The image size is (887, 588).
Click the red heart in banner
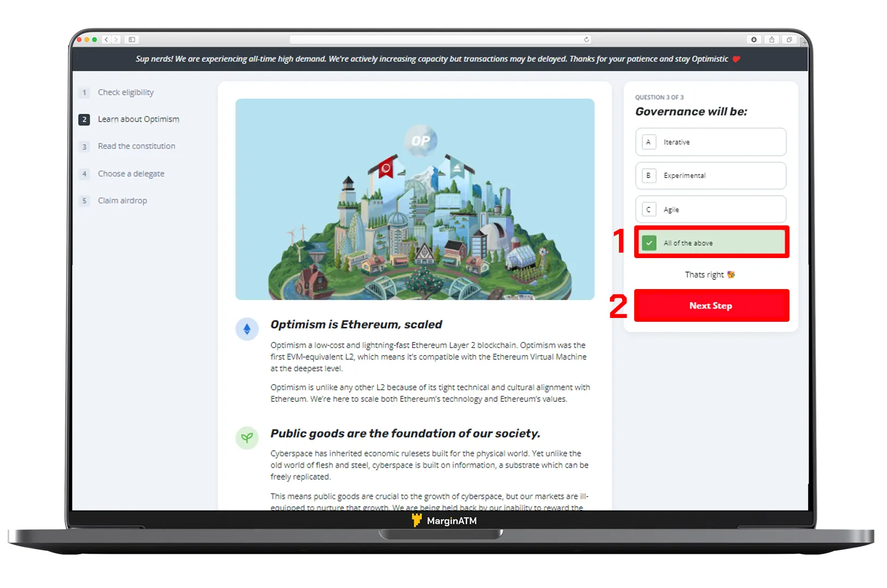coord(736,59)
